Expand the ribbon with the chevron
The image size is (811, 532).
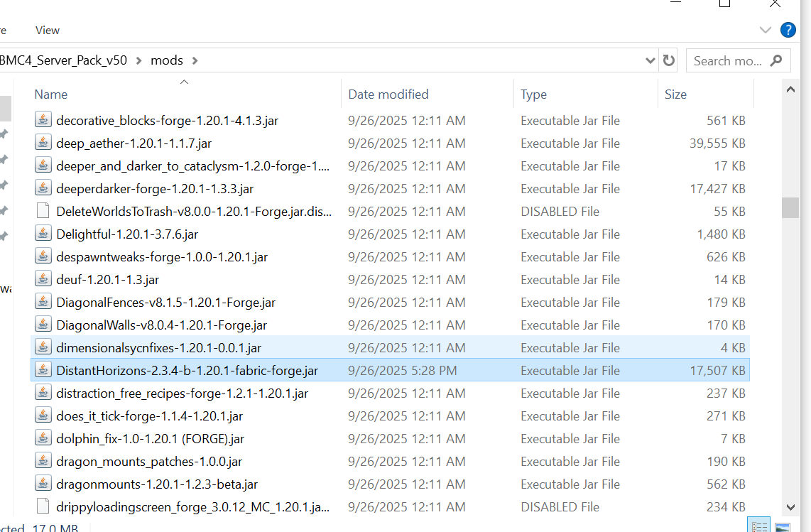pyautogui.click(x=766, y=30)
